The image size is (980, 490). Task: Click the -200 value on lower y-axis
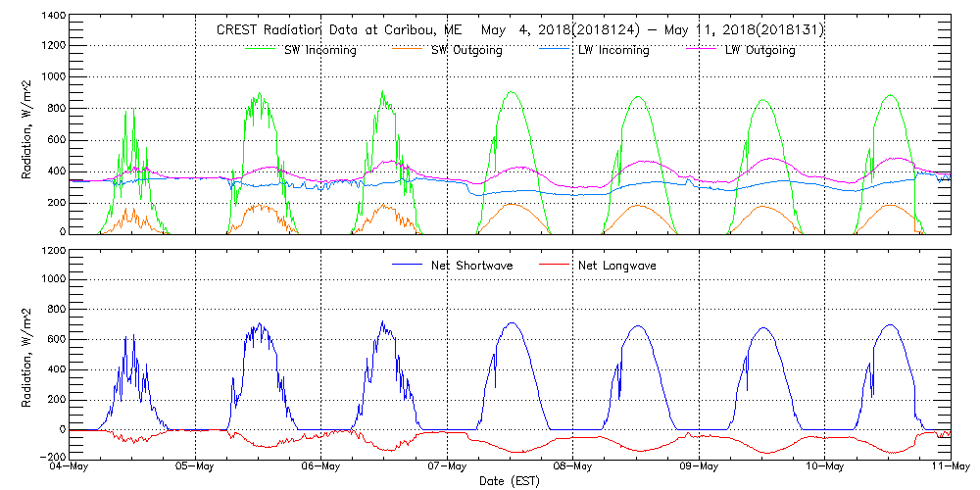click(x=51, y=457)
